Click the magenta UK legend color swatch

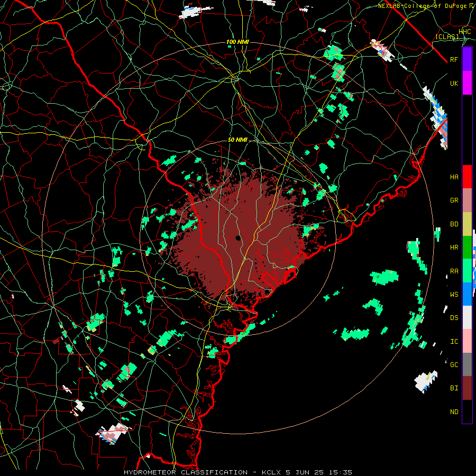click(x=467, y=83)
